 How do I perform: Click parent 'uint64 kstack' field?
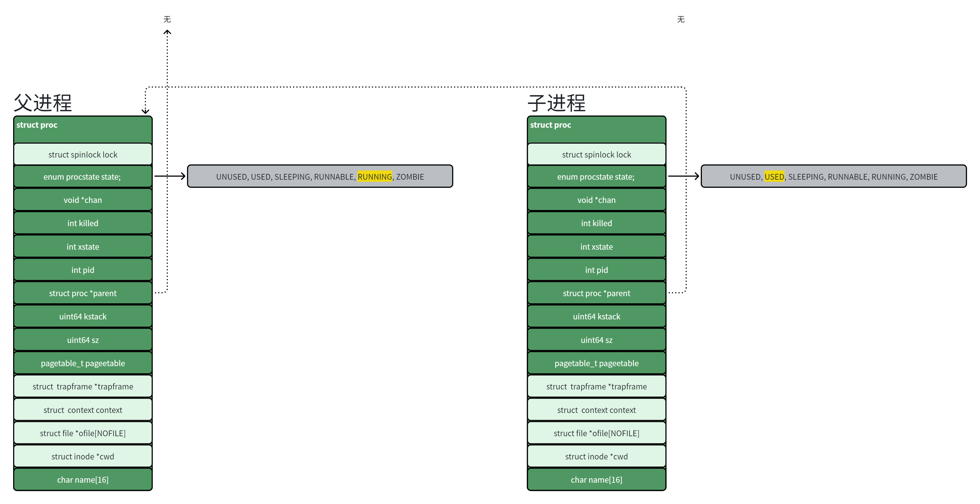tap(83, 316)
